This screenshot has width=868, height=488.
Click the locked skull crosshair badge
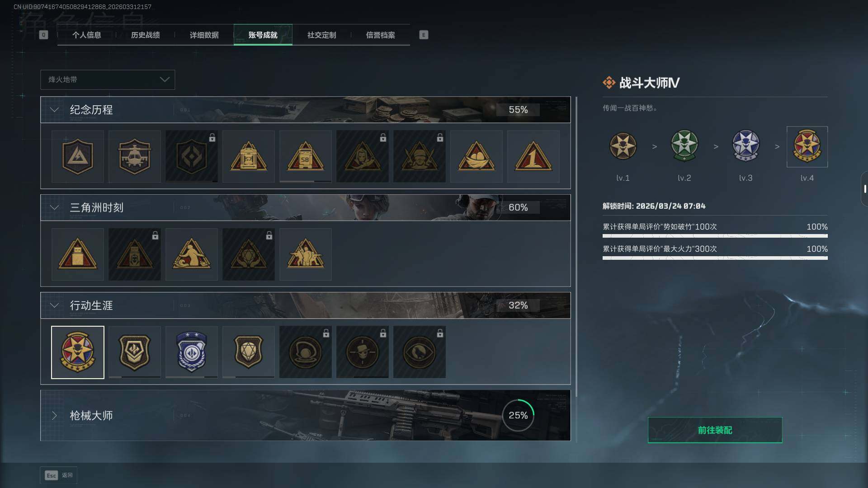362,352
